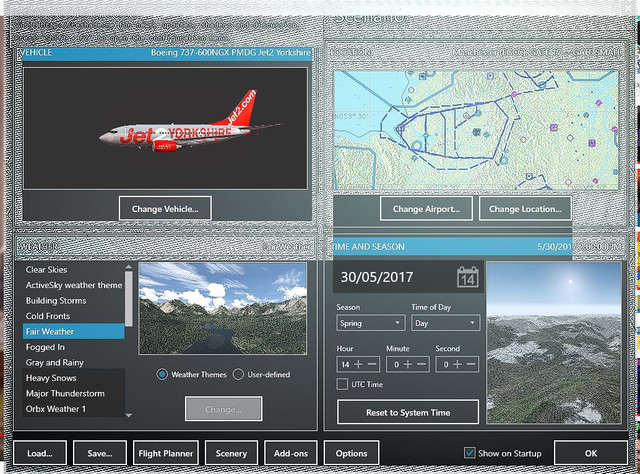Click the weather Change button
This screenshot has width=640, height=474.
click(223, 409)
